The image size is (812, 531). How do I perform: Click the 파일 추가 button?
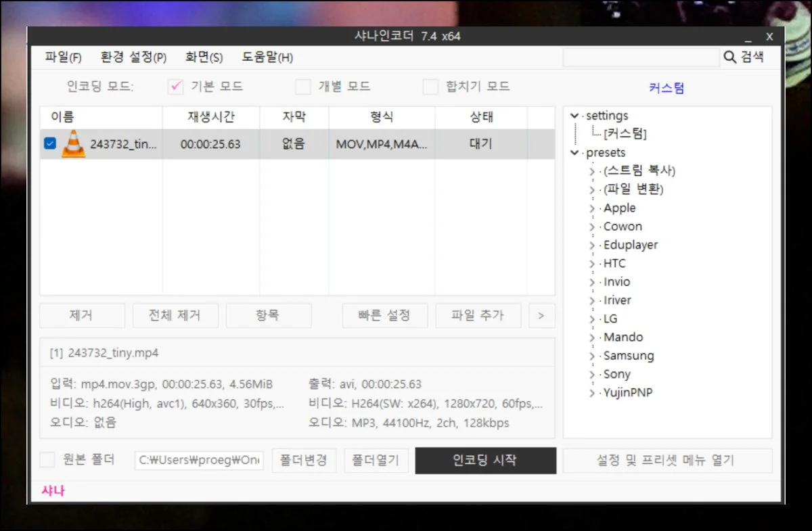(x=478, y=315)
